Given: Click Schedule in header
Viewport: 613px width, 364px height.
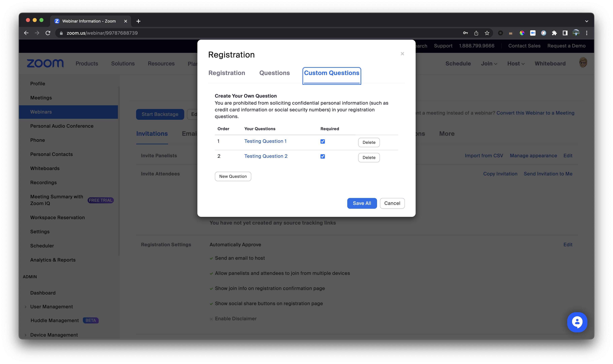Looking at the screenshot, I should click(458, 64).
